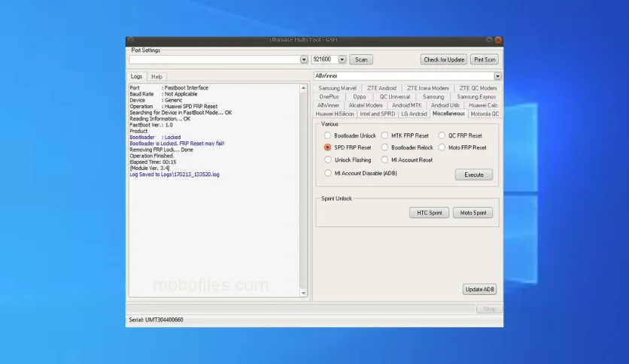Switch to the Samsung Marvel tab
The width and height of the screenshot is (629, 364).
(x=337, y=88)
